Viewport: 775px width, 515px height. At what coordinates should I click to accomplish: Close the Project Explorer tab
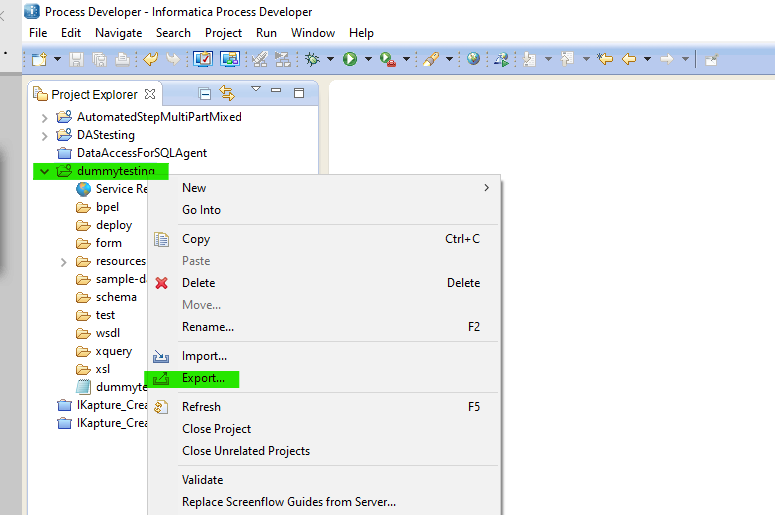(x=150, y=94)
